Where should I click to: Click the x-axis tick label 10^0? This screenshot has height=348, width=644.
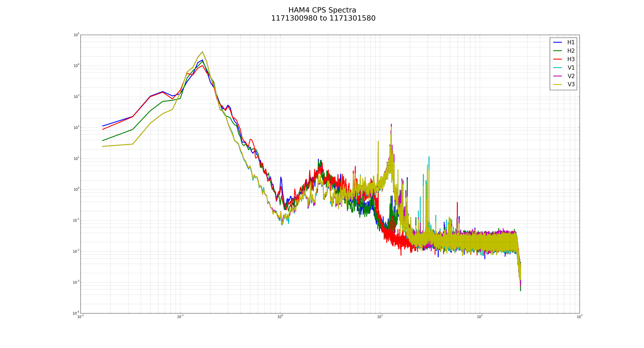(x=280, y=317)
